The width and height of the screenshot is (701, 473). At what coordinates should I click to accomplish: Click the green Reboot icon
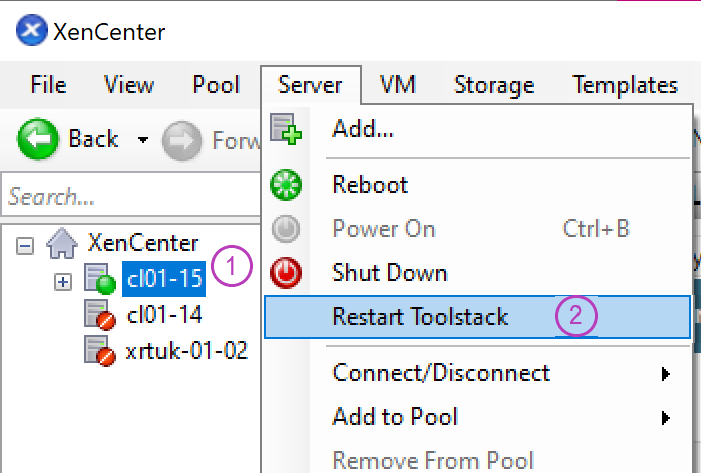coord(286,185)
